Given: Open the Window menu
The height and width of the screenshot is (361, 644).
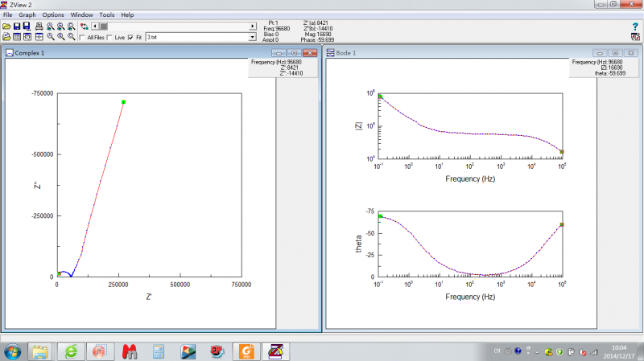Looking at the screenshot, I should 82,14.
